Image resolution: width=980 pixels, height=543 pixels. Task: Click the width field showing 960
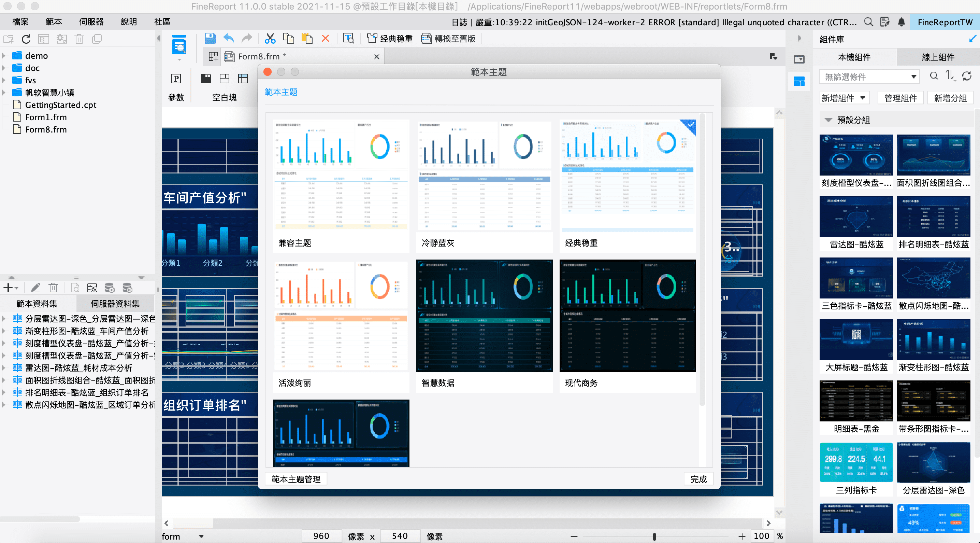(321, 536)
